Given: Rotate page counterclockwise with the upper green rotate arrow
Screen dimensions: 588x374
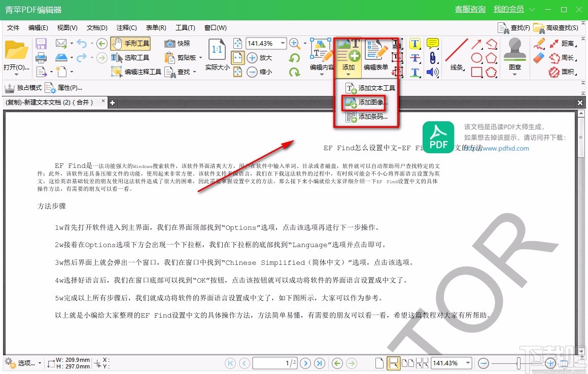Looking at the screenshot, I should (295, 58).
